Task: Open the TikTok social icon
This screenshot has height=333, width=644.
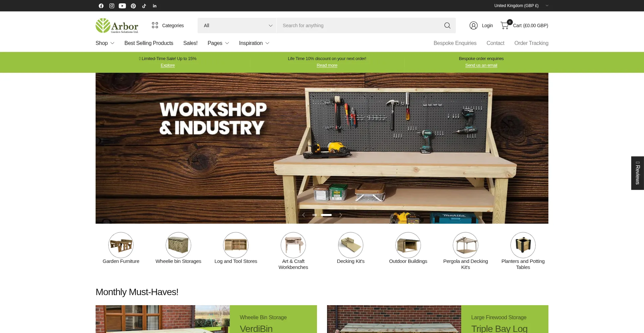Action: [x=144, y=6]
